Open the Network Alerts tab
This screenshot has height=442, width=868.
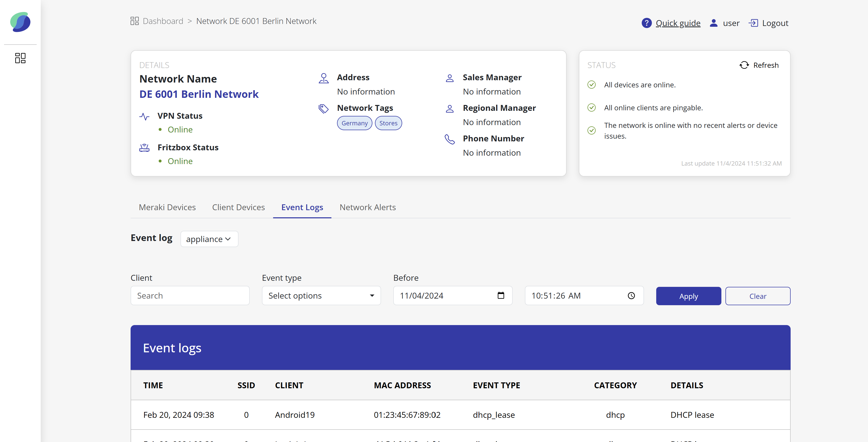click(368, 207)
